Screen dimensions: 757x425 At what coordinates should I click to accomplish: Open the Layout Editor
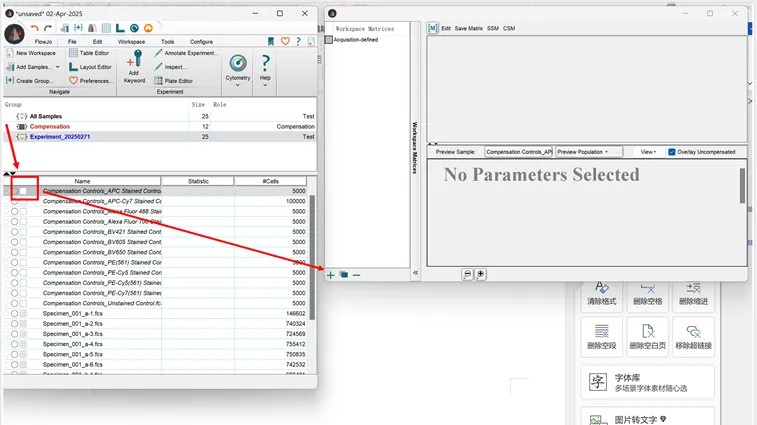tap(90, 67)
